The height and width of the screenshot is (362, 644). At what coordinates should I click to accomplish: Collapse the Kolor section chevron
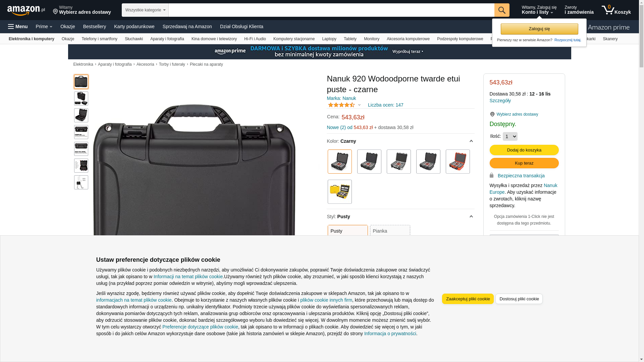click(x=471, y=141)
